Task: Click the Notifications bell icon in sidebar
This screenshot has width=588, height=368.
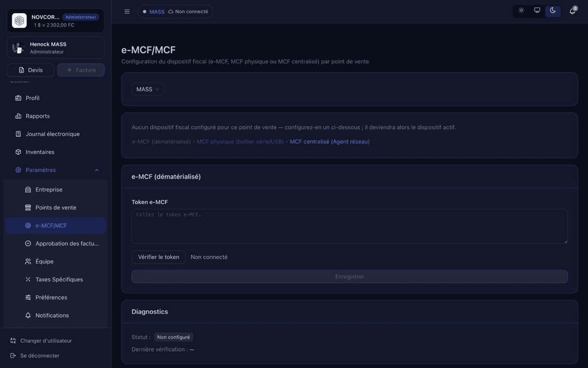Action: click(x=28, y=315)
